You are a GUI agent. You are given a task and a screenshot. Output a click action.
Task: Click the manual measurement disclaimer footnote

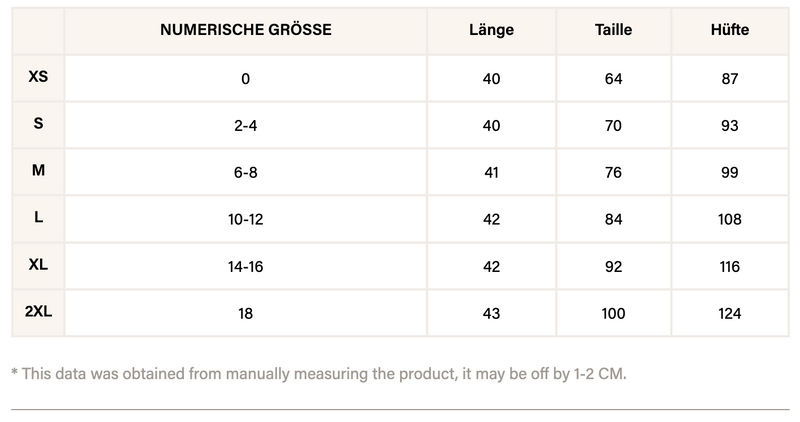coord(319,373)
